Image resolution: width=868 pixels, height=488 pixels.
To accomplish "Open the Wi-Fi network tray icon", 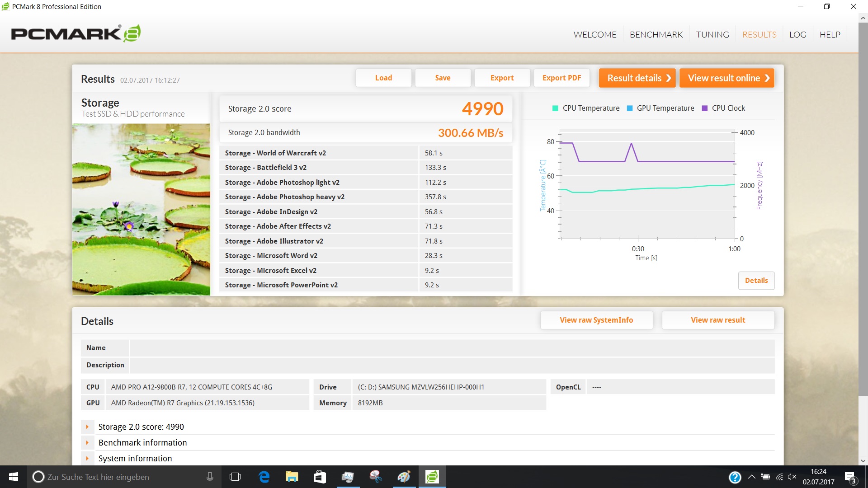I will 779,477.
